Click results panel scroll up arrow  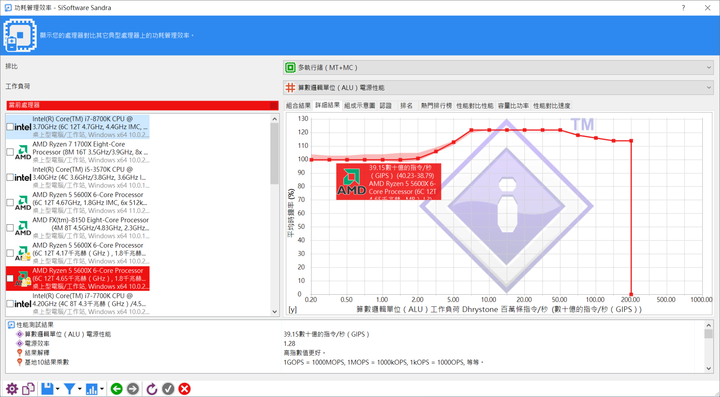click(709, 325)
